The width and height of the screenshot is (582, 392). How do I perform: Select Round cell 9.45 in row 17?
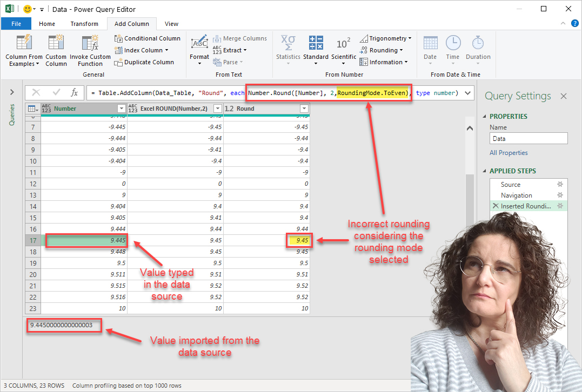pyautogui.click(x=267, y=240)
